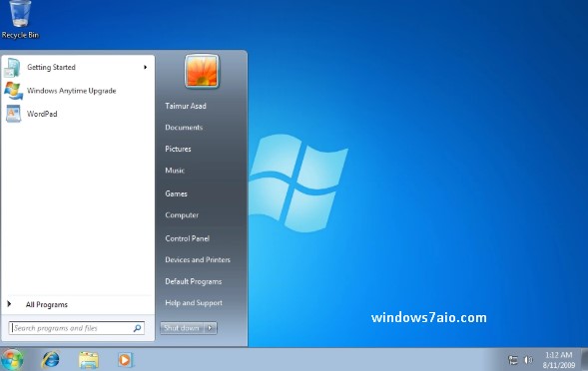Open Music from the Start menu

tap(175, 171)
